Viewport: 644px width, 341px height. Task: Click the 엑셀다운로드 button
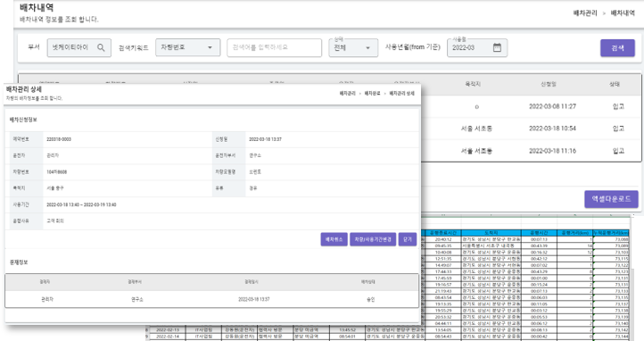click(611, 199)
